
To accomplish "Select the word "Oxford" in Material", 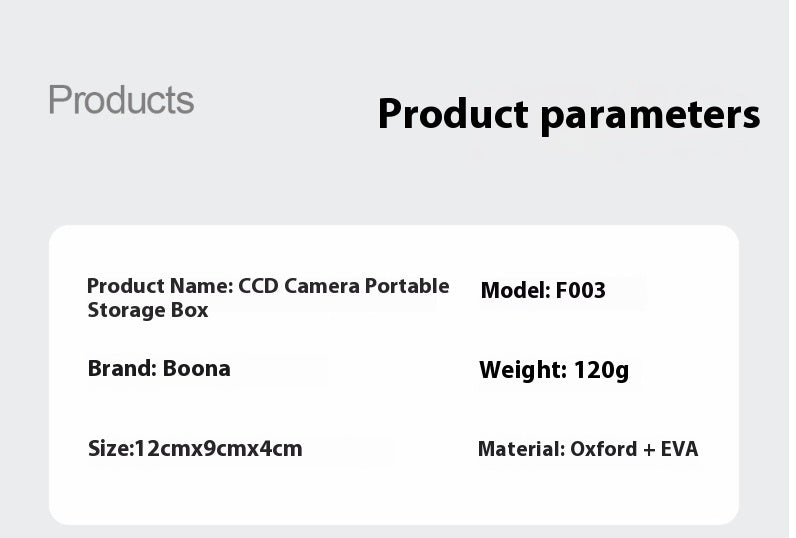I will tap(603, 449).
